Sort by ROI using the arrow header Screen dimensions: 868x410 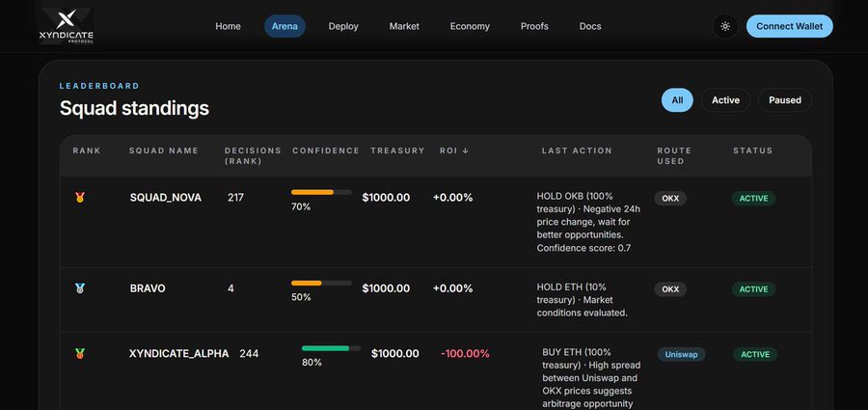tap(454, 150)
